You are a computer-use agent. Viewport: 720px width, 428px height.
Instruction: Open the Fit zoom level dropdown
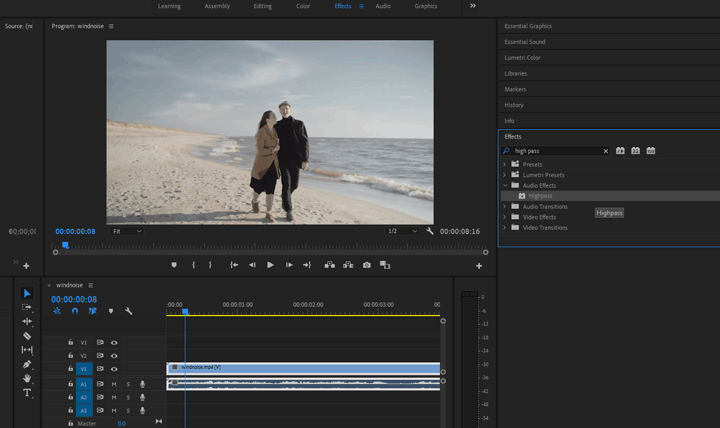coord(126,231)
